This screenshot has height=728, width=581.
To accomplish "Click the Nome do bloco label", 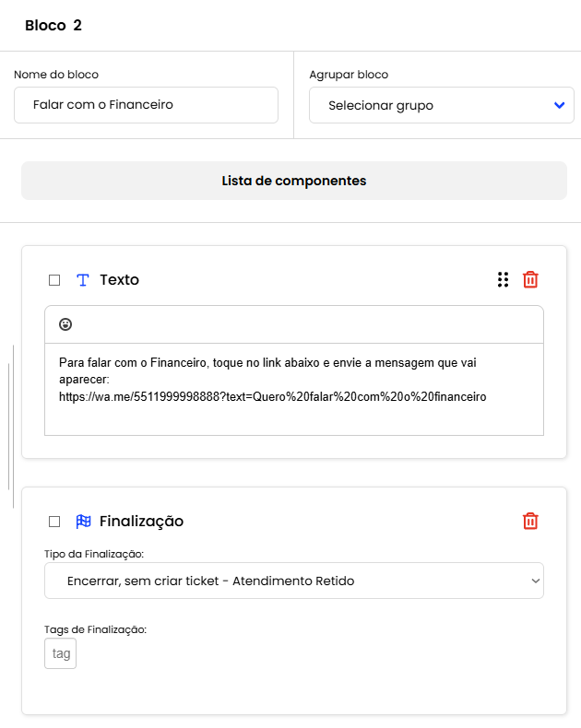I will pos(56,75).
